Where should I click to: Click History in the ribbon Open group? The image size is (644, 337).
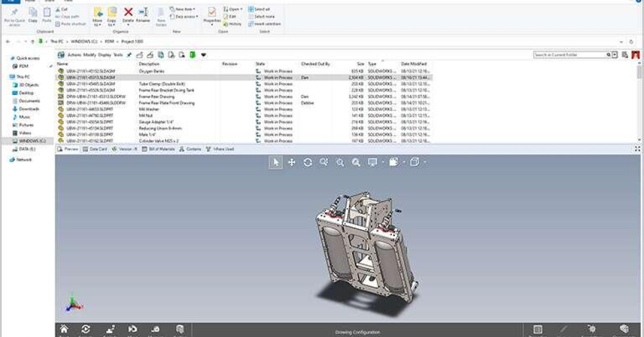tap(232, 24)
